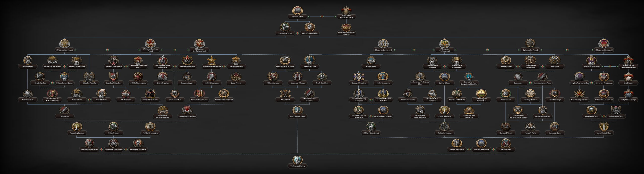This screenshot has height=174, width=644.
Task: Select the Neutrality Focus scales icon
Action: coord(530,44)
